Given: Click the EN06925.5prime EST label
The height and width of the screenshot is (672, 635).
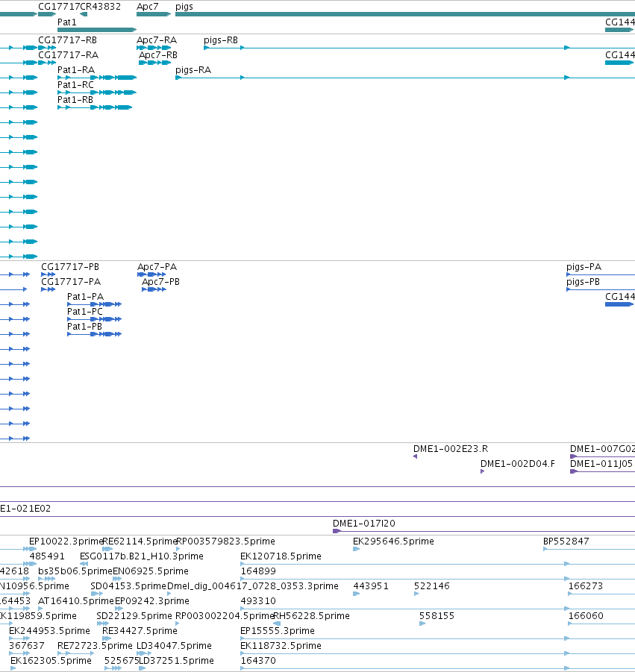Looking at the screenshot, I should [151, 571].
